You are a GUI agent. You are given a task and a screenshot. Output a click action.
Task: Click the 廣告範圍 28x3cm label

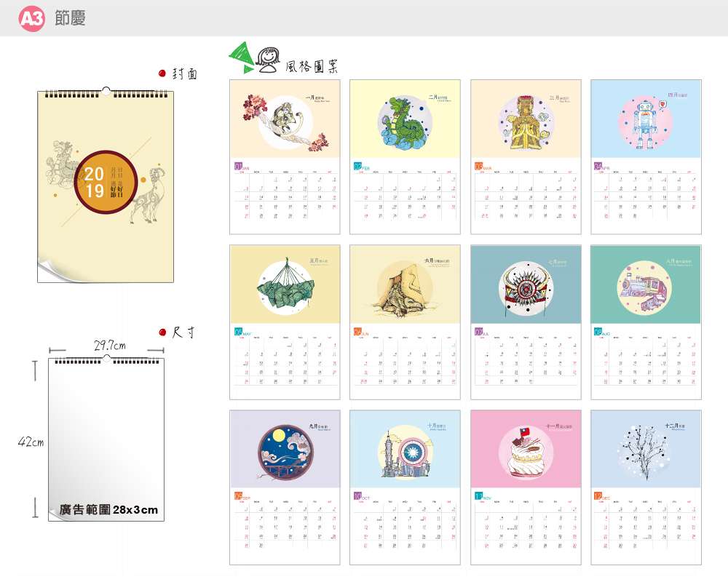pos(108,509)
